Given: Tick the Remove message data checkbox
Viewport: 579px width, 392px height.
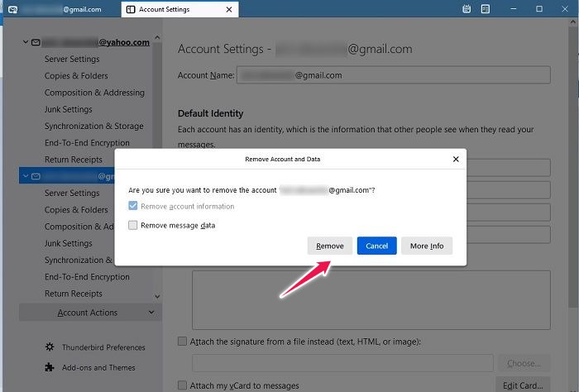Looking at the screenshot, I should [x=132, y=225].
